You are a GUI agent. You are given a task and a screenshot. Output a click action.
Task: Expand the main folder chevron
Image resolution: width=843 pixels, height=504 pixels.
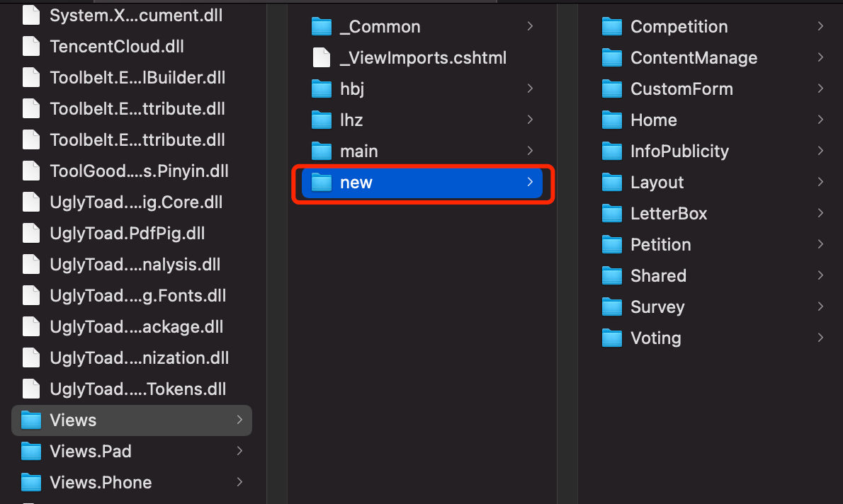click(x=530, y=151)
